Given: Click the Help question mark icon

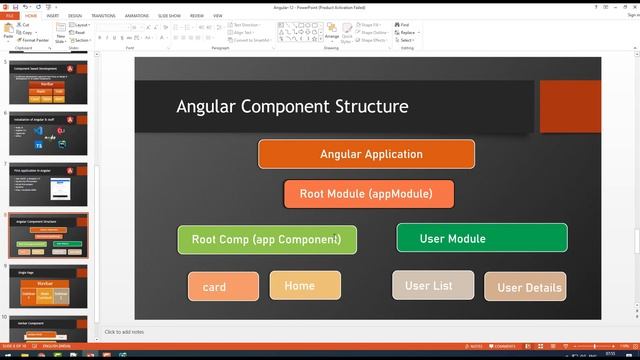Looking at the screenshot, I should tap(596, 7).
